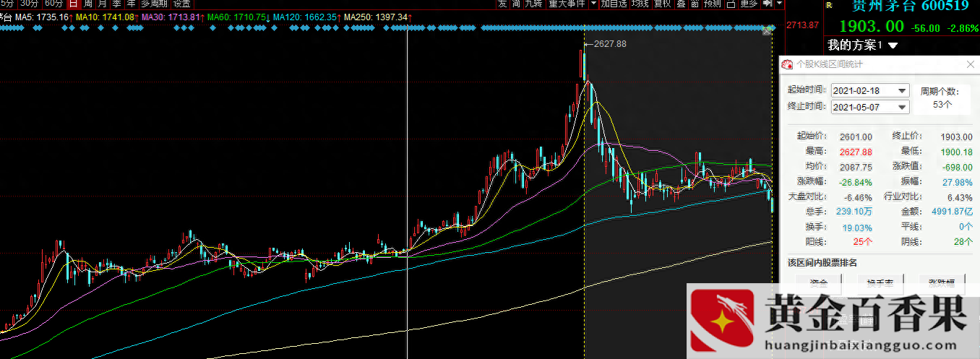
Task: Click the 换手率 ranking button
Action: [x=880, y=283]
